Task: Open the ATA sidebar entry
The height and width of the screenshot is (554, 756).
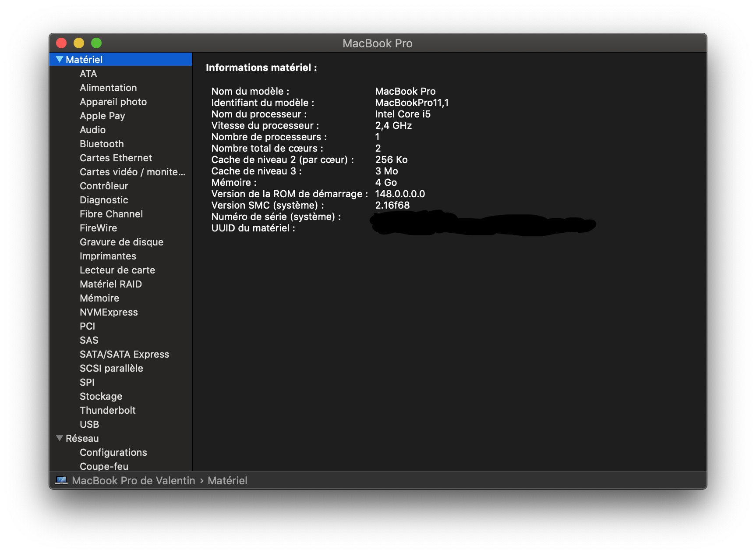Action: 88,74
